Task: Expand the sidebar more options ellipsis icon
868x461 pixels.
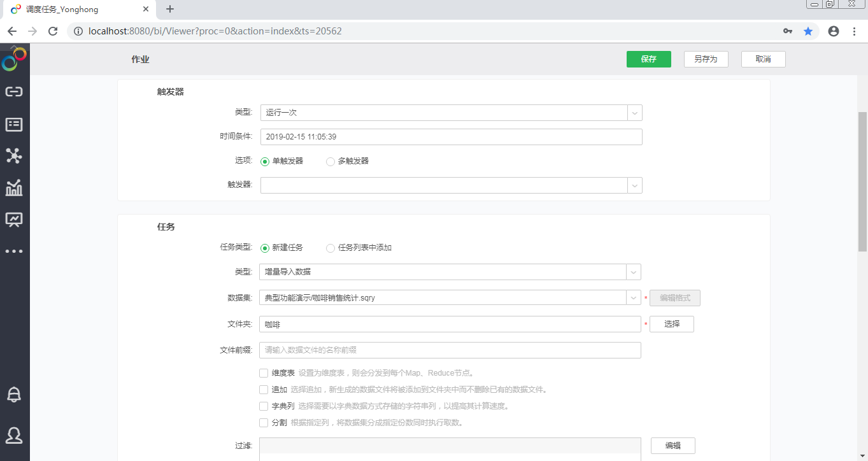Action: 14,250
